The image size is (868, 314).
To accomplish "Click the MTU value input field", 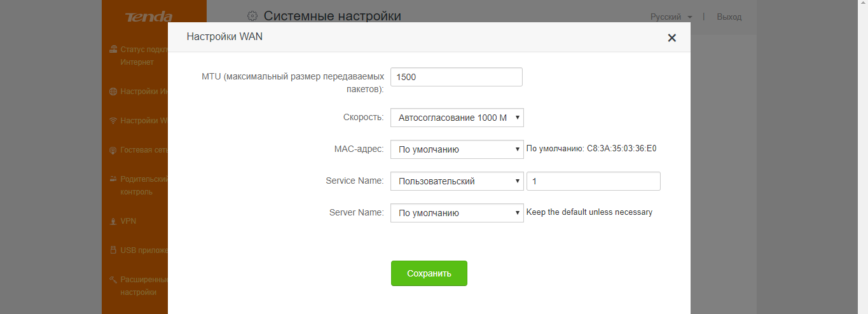I will (457, 77).
